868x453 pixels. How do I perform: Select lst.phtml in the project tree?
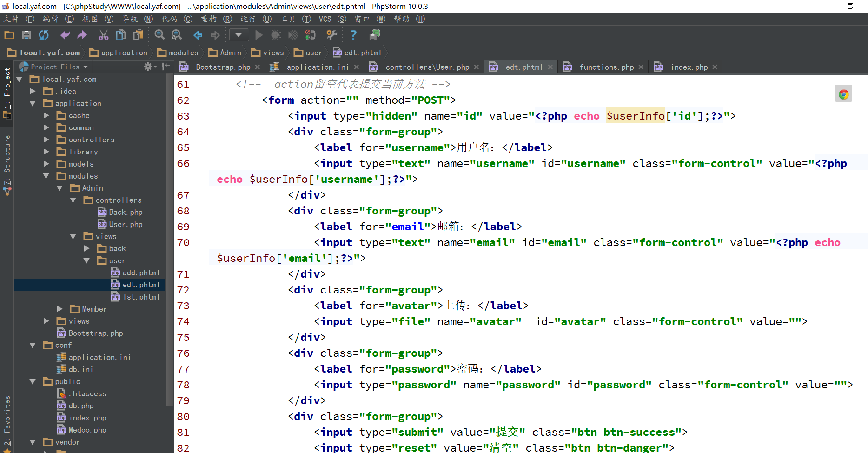pos(141,297)
